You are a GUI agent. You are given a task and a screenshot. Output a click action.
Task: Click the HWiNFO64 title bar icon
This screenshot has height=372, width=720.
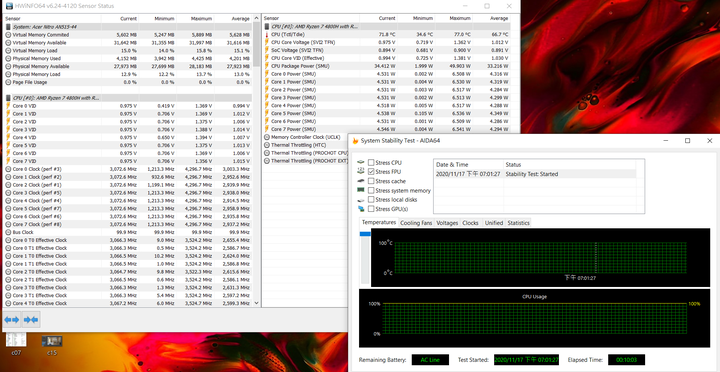point(10,6)
